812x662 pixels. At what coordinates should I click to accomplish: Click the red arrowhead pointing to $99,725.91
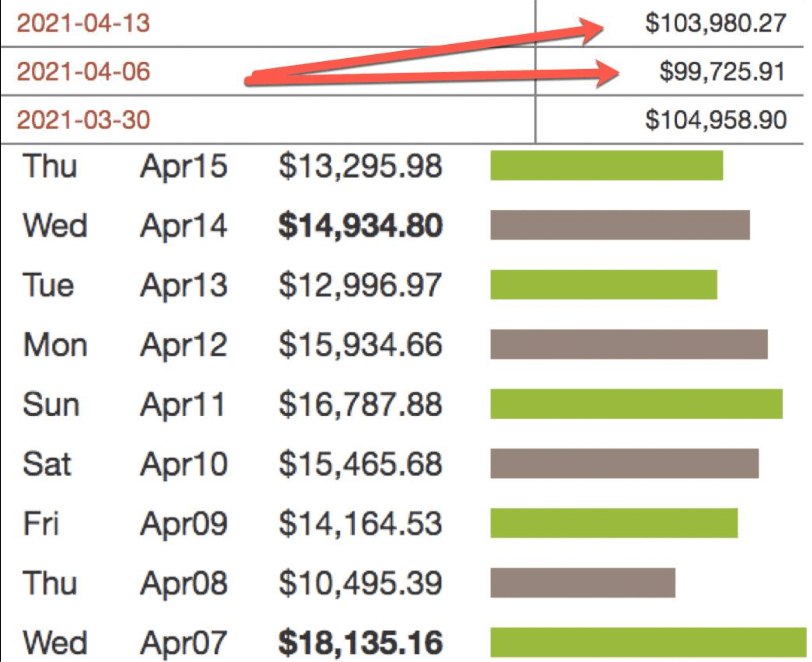tap(606, 73)
